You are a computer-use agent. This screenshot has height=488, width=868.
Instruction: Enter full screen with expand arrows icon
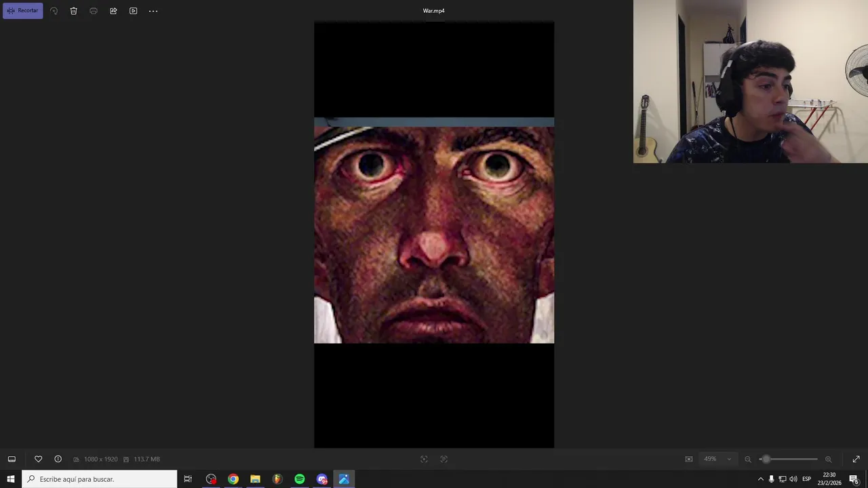(x=856, y=459)
